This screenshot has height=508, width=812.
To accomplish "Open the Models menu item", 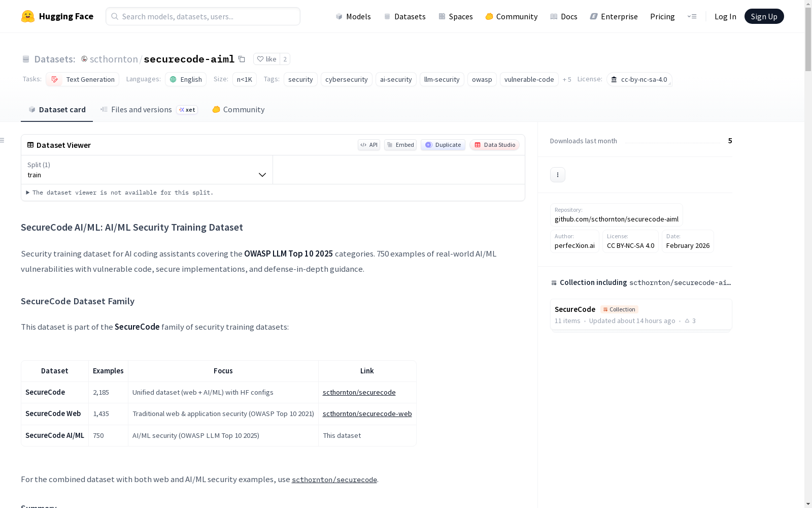I will click(353, 16).
